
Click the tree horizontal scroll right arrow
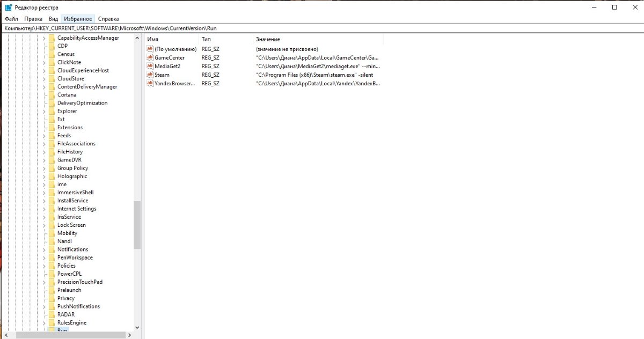129,335
